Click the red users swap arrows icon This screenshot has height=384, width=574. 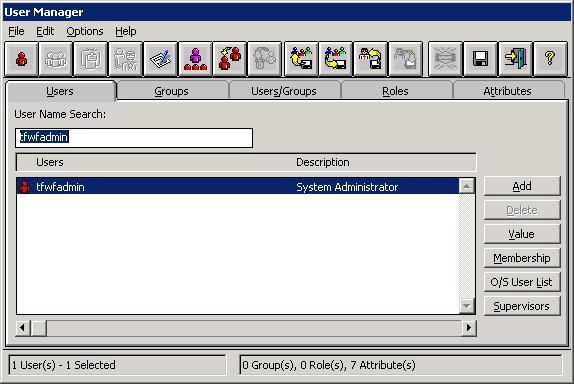[x=230, y=59]
